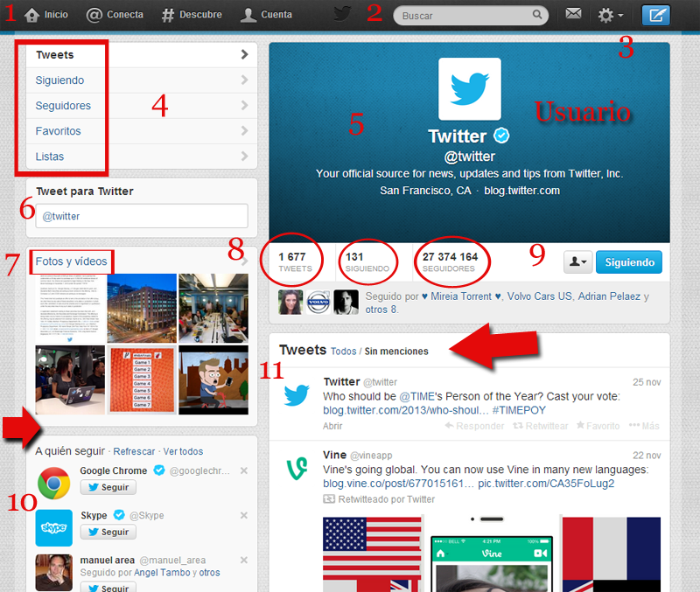Click Retwittear on the TIME tweet
This screenshot has width=700, height=592.
(541, 426)
